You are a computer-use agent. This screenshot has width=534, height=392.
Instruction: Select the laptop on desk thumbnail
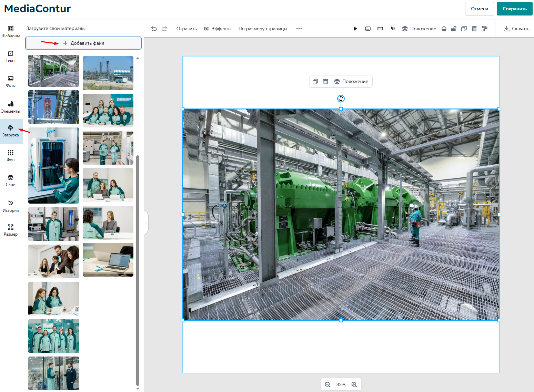pos(108,260)
